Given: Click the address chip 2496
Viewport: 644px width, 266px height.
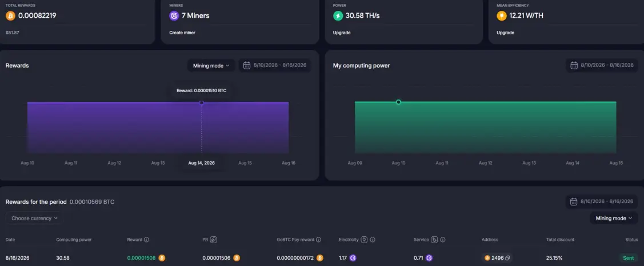Looking at the screenshot, I should (x=497, y=258).
